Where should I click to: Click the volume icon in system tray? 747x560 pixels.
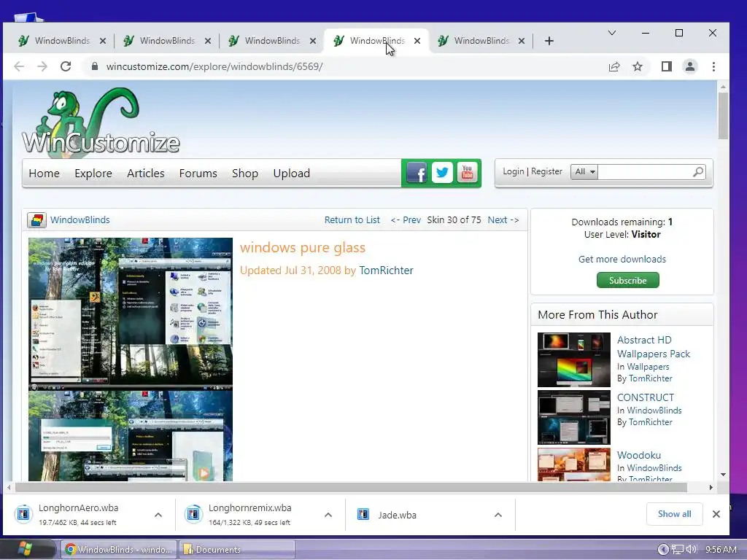(x=692, y=550)
